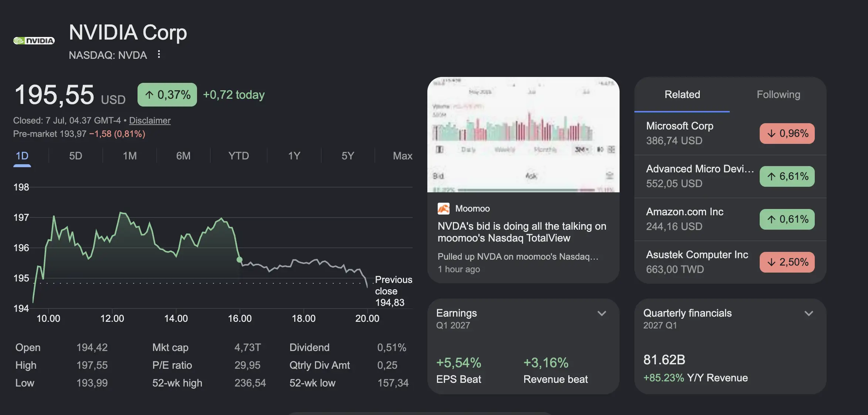The image size is (868, 415).
Task: Open the three-dot menu beside NASDAQ: NVDA
Action: click(159, 54)
